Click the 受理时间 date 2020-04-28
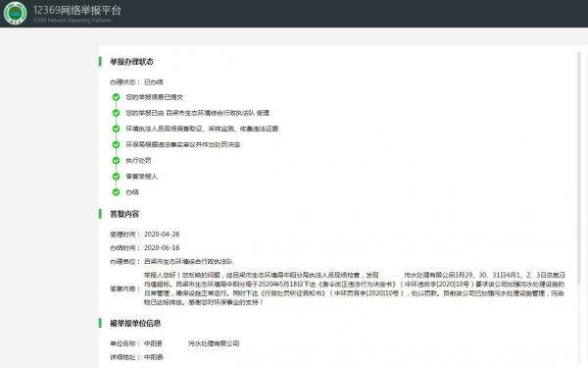The width and height of the screenshot is (588, 368). (x=162, y=235)
